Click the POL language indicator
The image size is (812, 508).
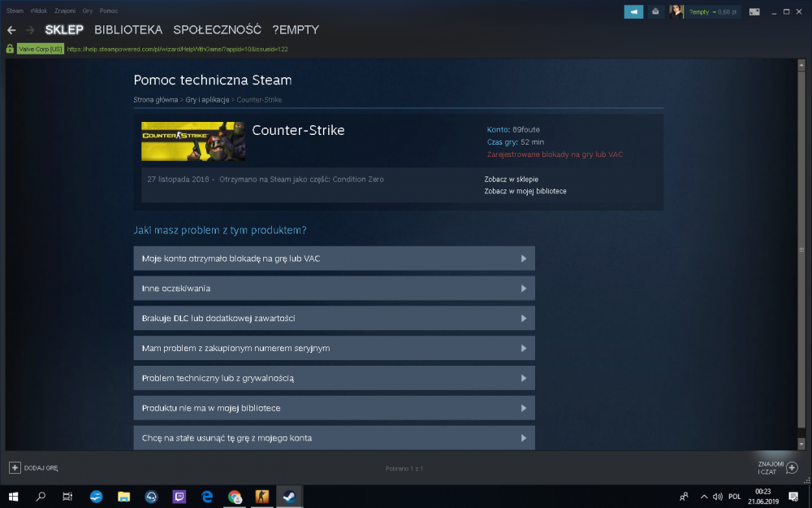(734, 497)
